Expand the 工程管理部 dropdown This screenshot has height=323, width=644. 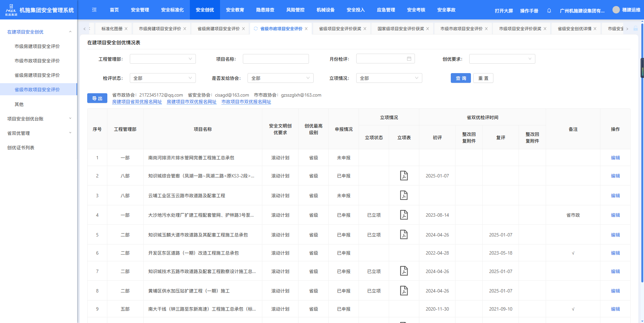(163, 59)
